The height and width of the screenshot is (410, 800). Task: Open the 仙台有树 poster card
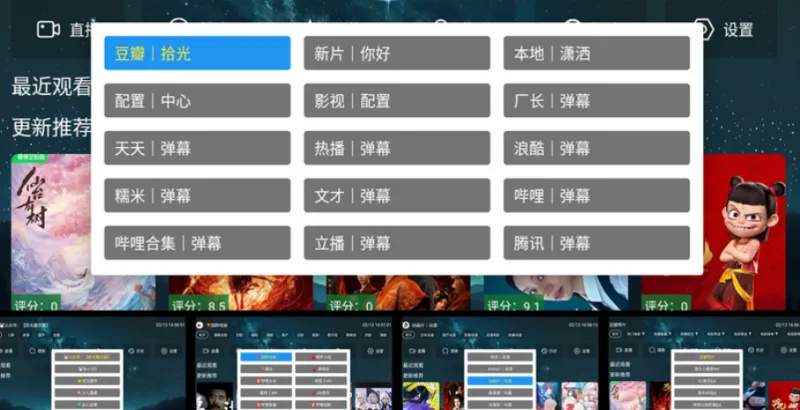[51, 232]
